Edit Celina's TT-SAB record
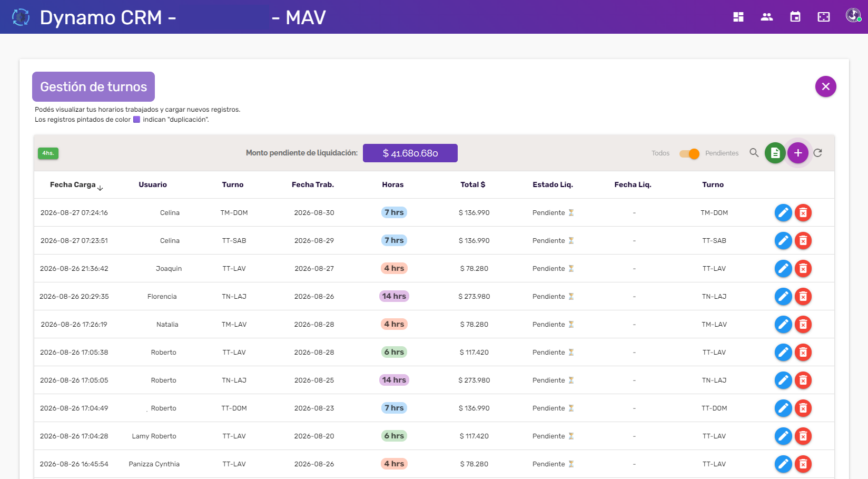The image size is (868, 479). pyautogui.click(x=783, y=241)
